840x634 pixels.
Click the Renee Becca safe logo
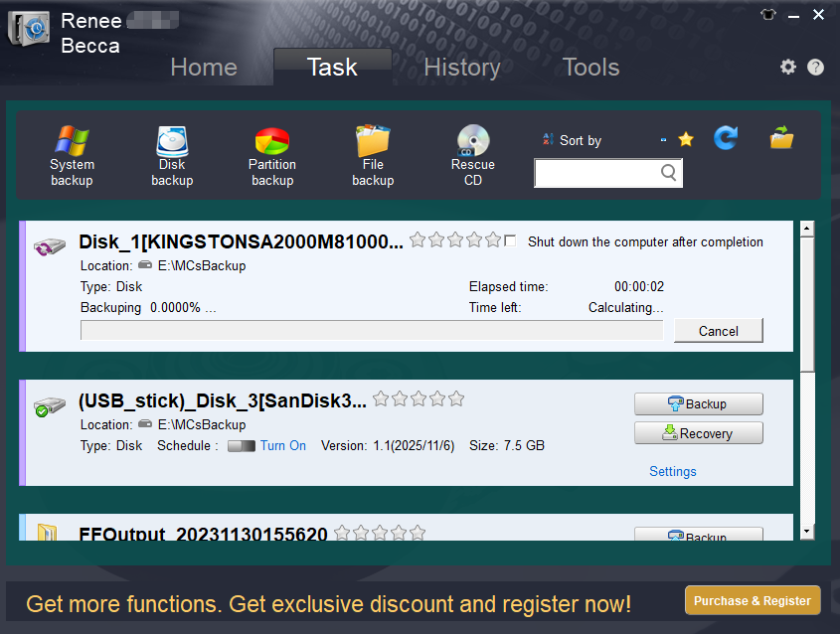[29, 29]
